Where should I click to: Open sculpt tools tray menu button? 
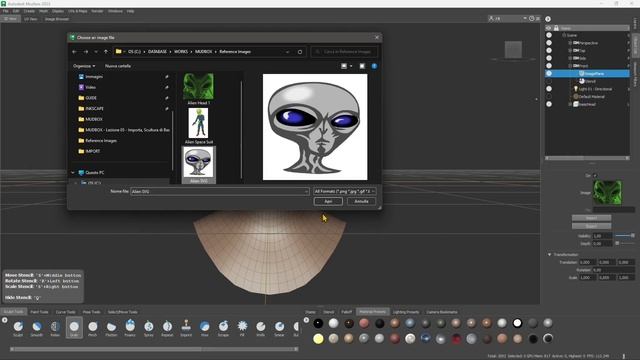click(x=4, y=320)
